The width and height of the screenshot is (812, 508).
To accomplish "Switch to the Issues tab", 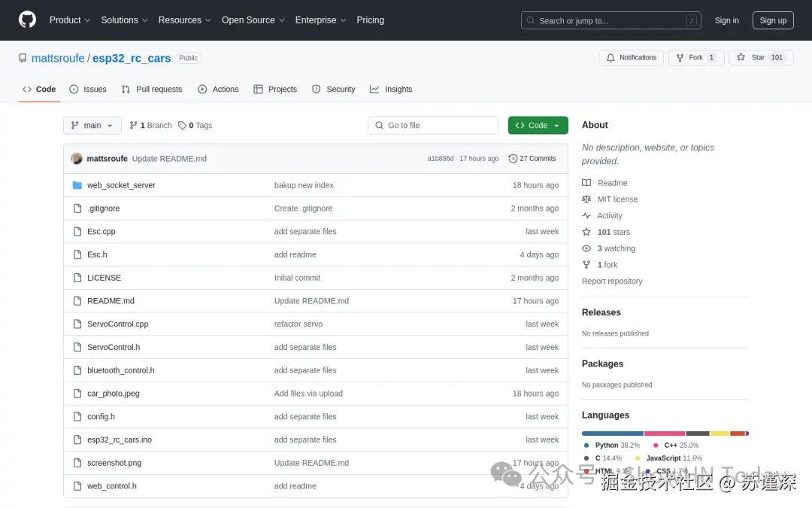I will 88,89.
